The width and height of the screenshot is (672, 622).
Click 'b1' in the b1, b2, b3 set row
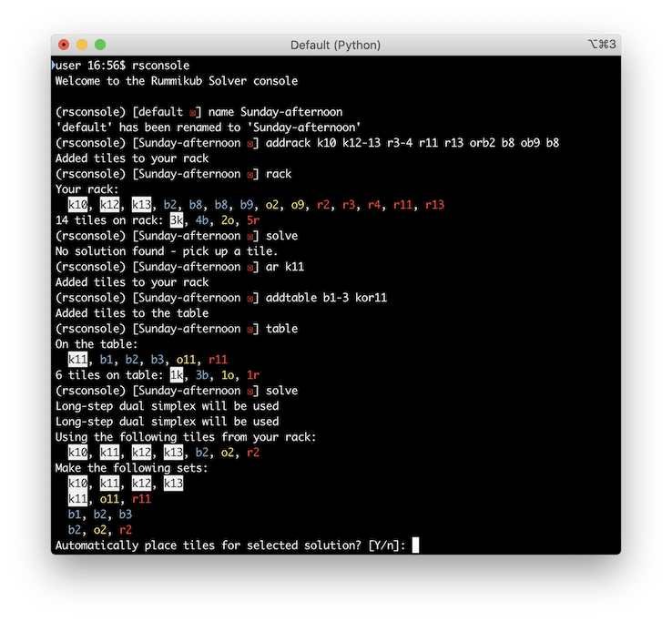click(75, 514)
